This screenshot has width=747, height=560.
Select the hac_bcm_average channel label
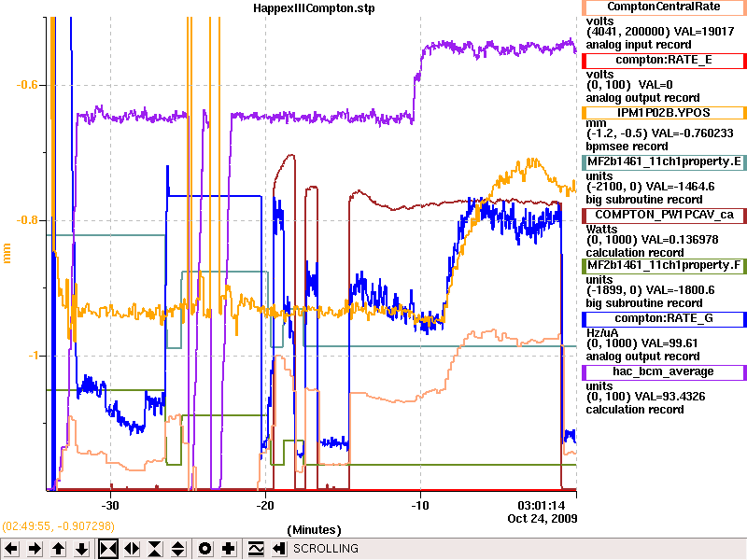pyautogui.click(x=664, y=371)
